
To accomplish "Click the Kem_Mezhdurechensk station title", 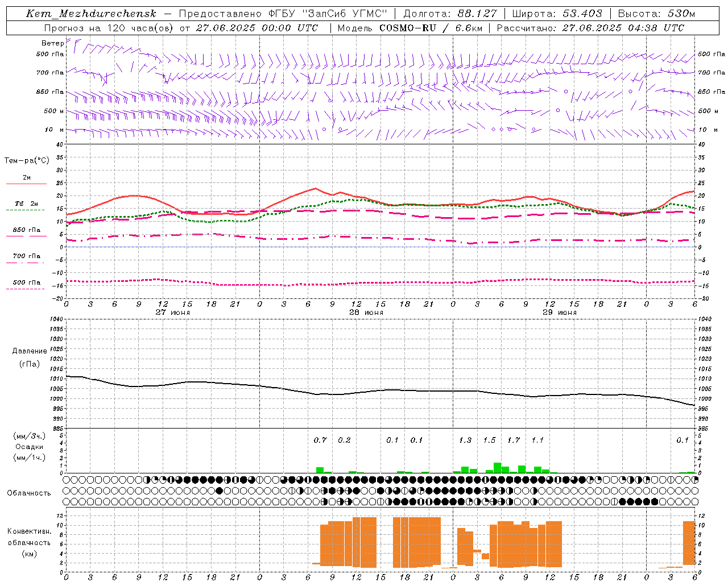I will [91, 14].
